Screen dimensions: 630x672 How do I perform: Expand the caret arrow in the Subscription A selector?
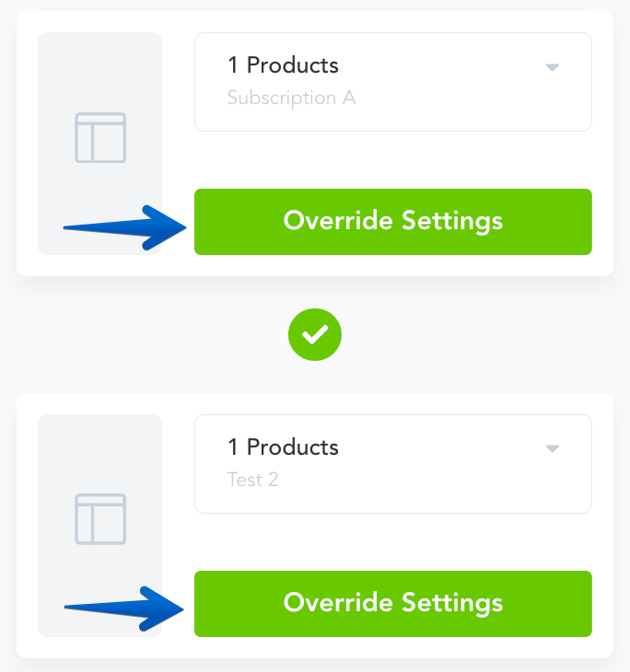pos(553,67)
